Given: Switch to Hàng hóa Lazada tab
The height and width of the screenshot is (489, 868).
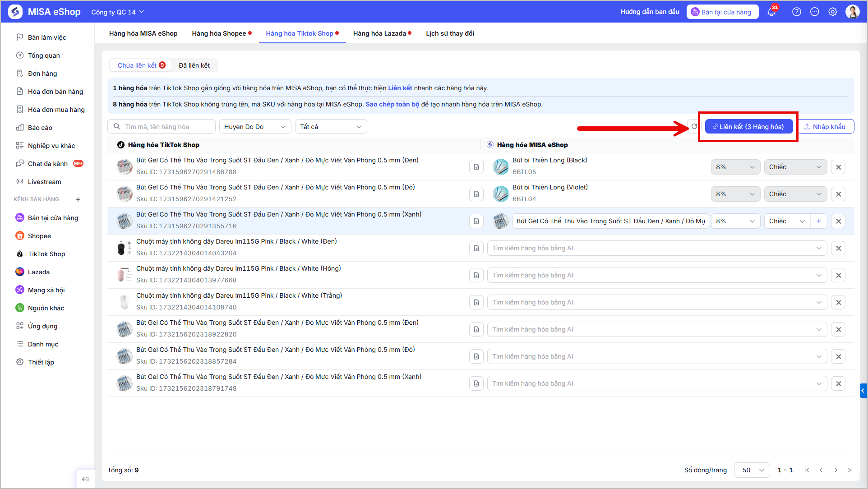Looking at the screenshot, I should [382, 33].
